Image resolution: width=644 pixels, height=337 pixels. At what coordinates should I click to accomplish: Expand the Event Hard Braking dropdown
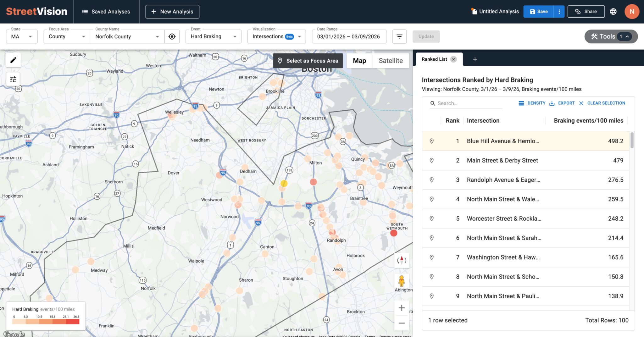click(x=213, y=36)
